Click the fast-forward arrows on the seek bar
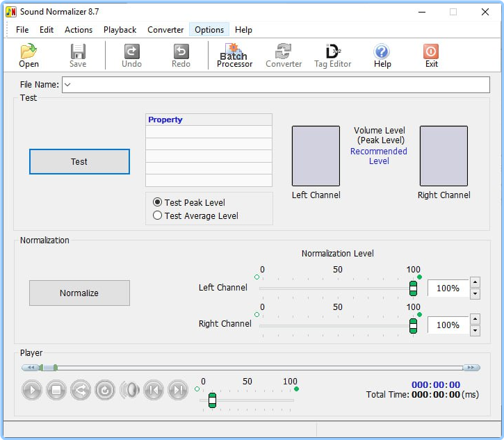 coord(471,368)
